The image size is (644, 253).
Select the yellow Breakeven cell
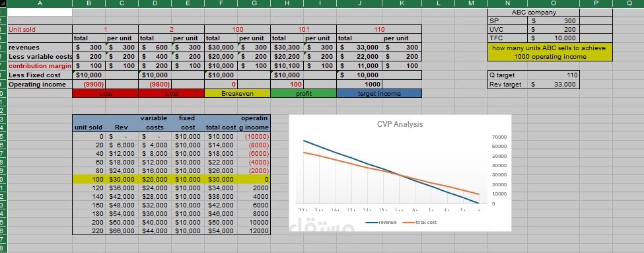point(237,93)
